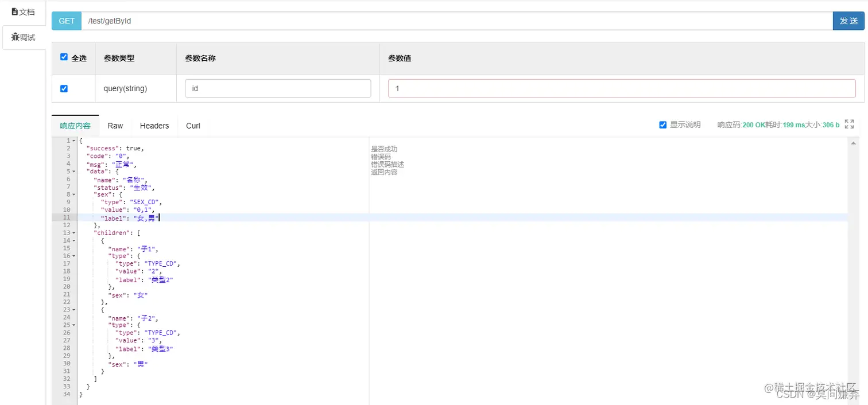868x405 pixels.
Task: Open the 文档 documentation tab
Action: [x=23, y=12]
